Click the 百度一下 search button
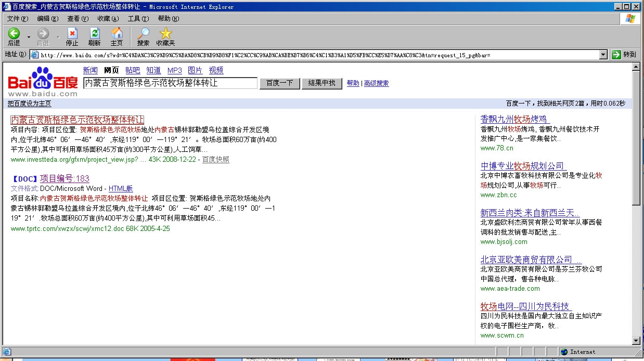644x361 pixels. coord(280,83)
